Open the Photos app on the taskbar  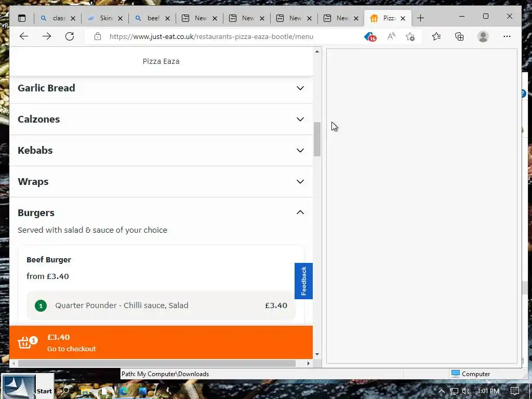click(142, 391)
